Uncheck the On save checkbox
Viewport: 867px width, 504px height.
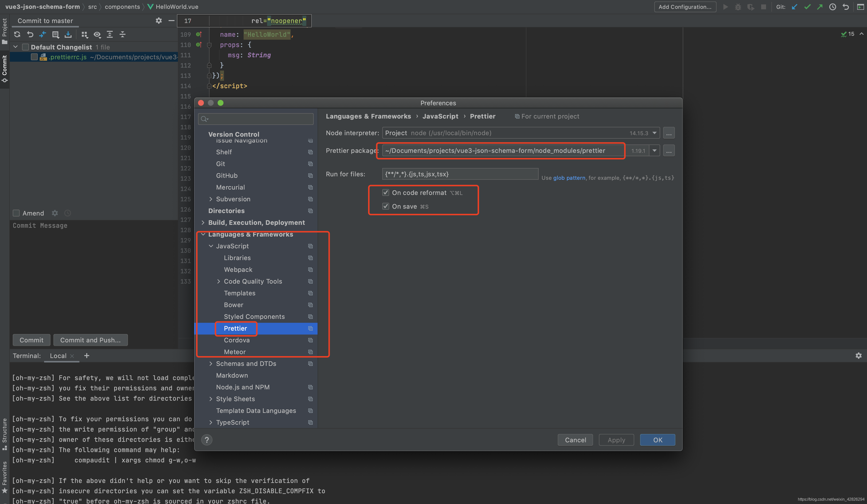pyautogui.click(x=386, y=206)
